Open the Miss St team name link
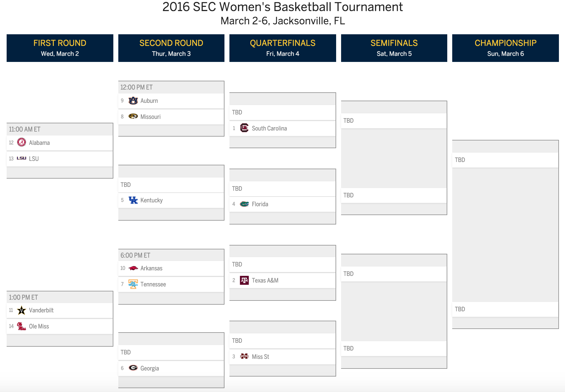This screenshot has height=392, width=565. click(260, 357)
